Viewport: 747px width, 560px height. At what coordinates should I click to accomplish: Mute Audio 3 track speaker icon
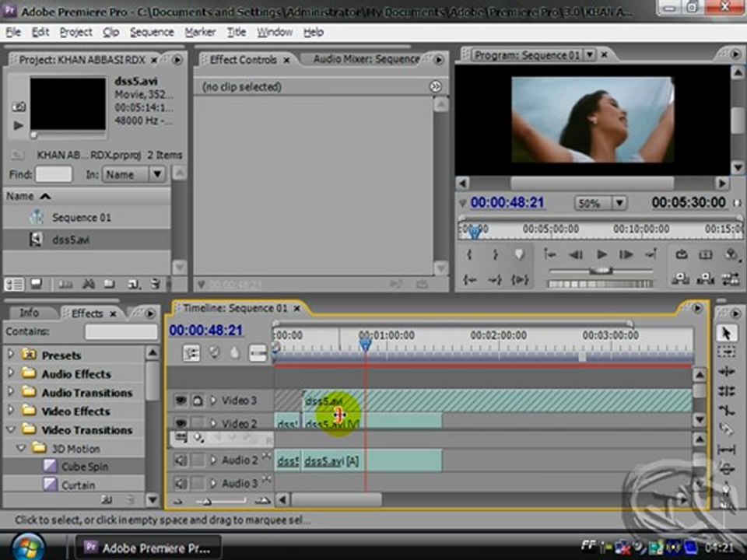[x=181, y=483]
